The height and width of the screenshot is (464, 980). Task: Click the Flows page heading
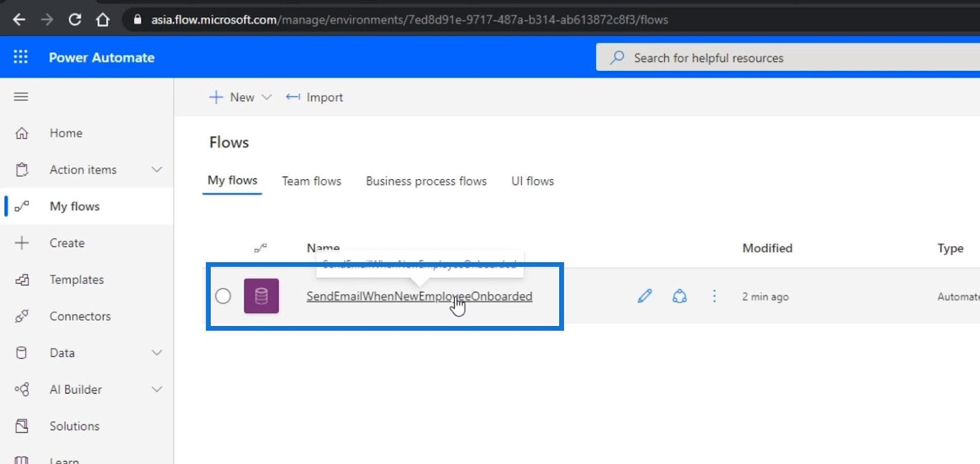coord(229,142)
